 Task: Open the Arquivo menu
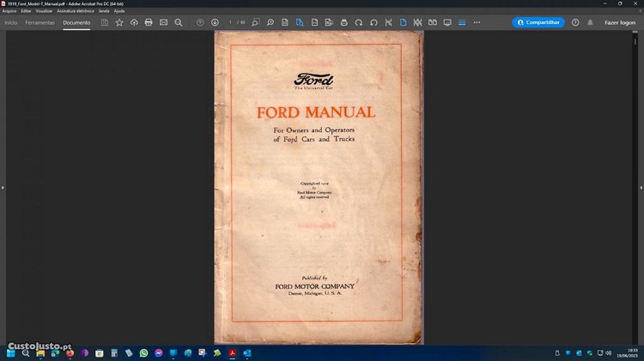point(9,10)
